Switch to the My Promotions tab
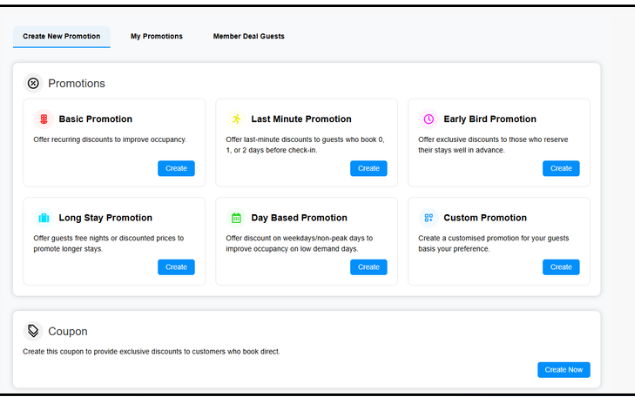Image resolution: width=635 pixels, height=397 pixels. (156, 36)
